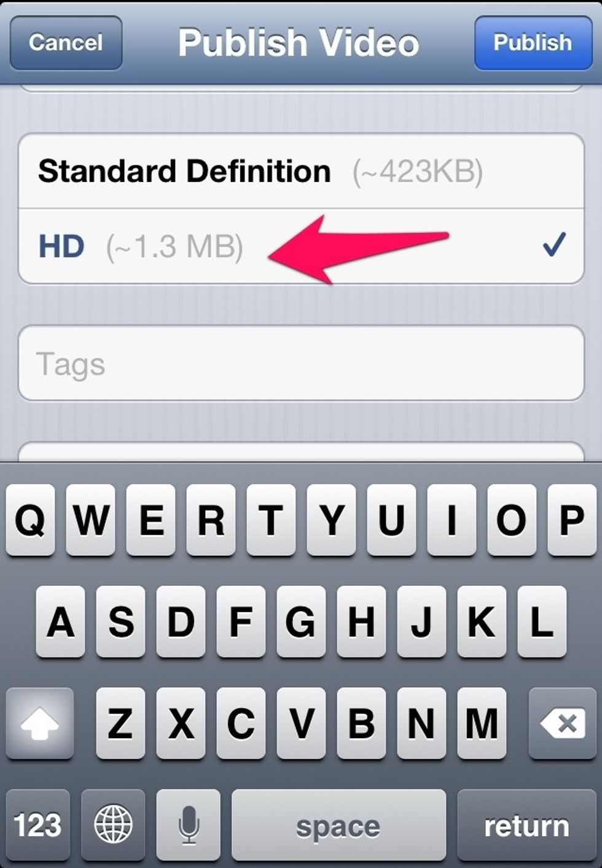
Task: Tap the HD checkmark indicator
Action: (553, 244)
